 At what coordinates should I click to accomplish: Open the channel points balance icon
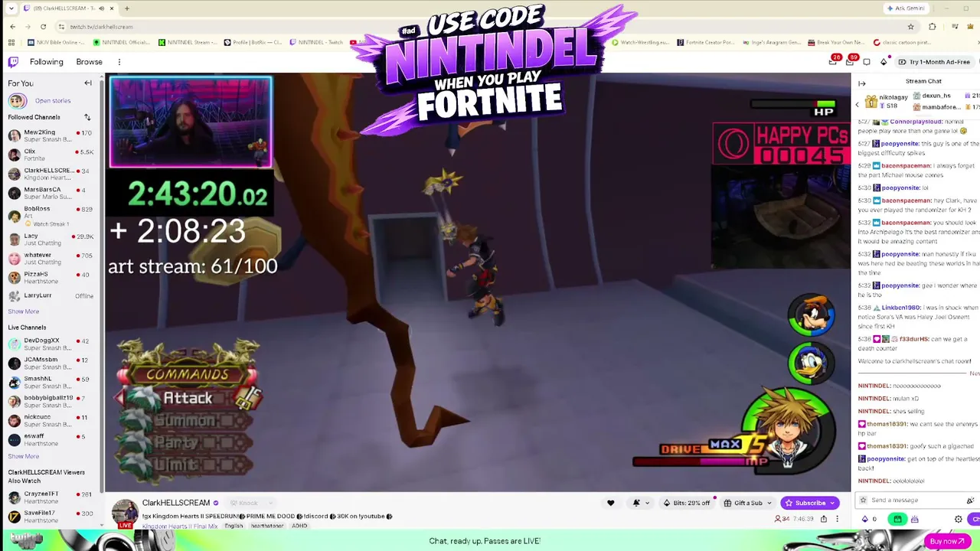pos(866,519)
